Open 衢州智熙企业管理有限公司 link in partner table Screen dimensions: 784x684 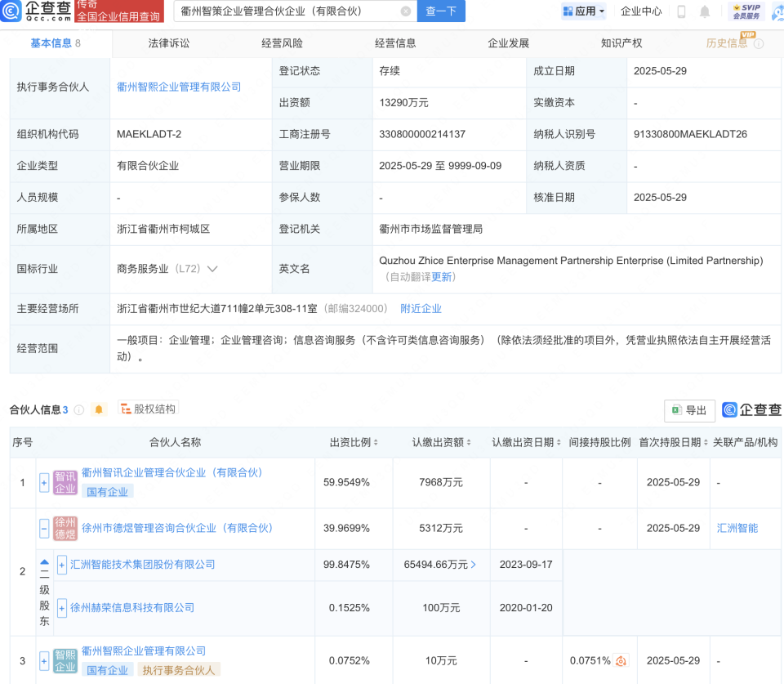[144, 651]
